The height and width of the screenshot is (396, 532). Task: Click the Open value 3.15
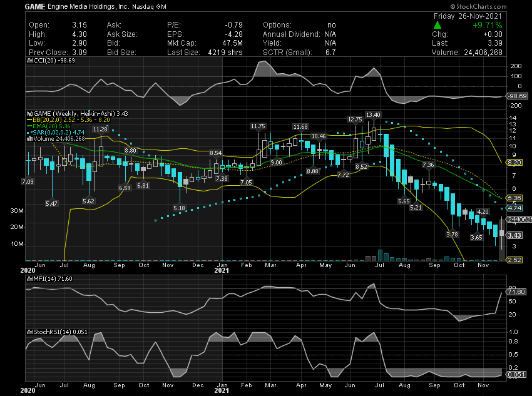pyautogui.click(x=79, y=25)
